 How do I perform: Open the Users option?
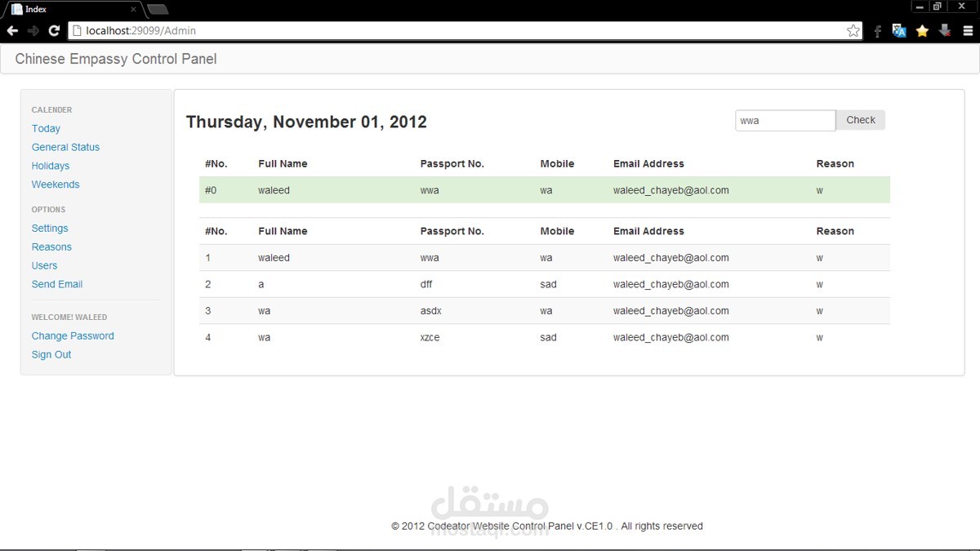[x=44, y=265]
